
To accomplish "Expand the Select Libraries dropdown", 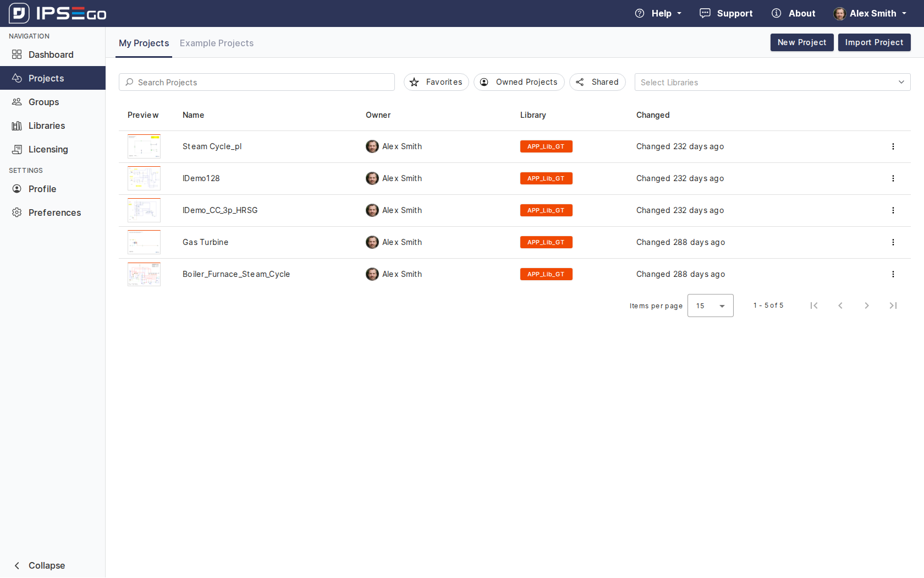I will [772, 82].
